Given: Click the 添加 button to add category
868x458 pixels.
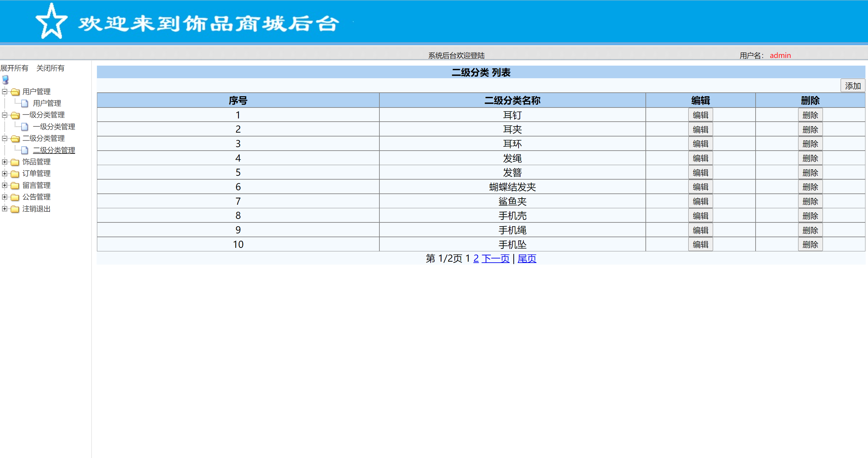Looking at the screenshot, I should pyautogui.click(x=853, y=86).
